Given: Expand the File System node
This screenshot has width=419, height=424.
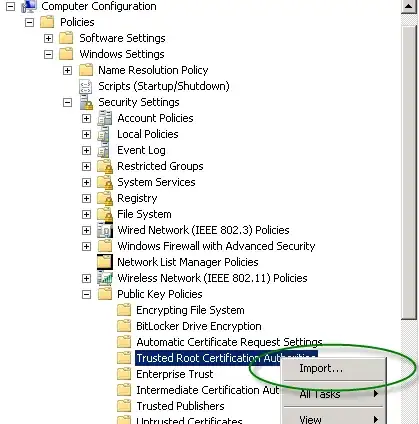Looking at the screenshot, I should 86,214.
